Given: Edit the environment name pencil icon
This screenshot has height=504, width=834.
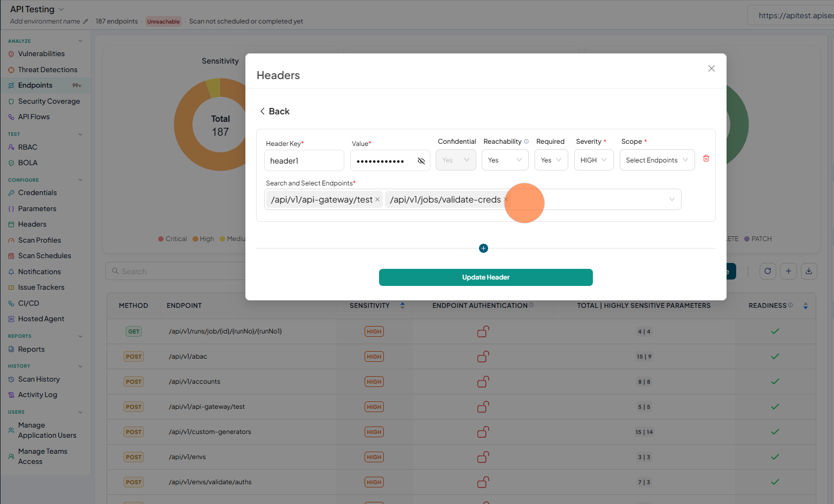Looking at the screenshot, I should point(85,21).
